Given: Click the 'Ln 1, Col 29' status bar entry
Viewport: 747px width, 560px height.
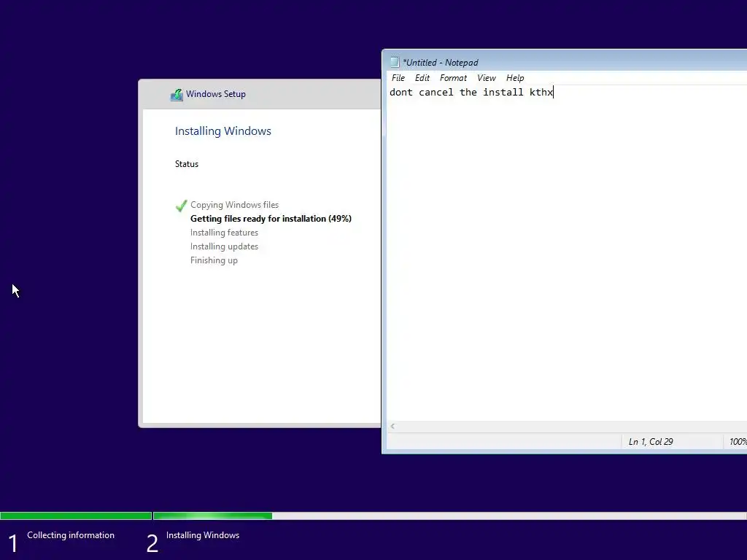Looking at the screenshot, I should [x=651, y=442].
